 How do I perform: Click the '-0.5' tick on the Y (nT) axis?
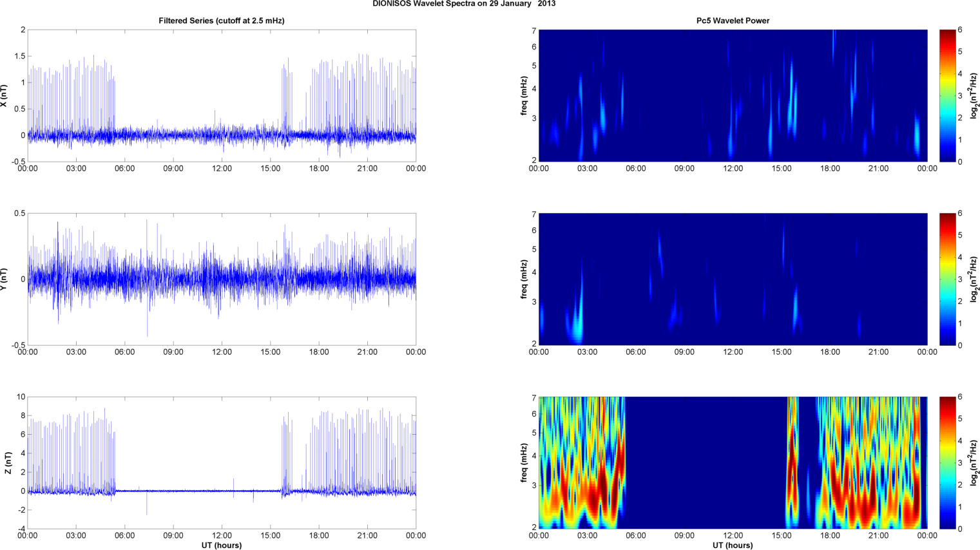(x=19, y=345)
